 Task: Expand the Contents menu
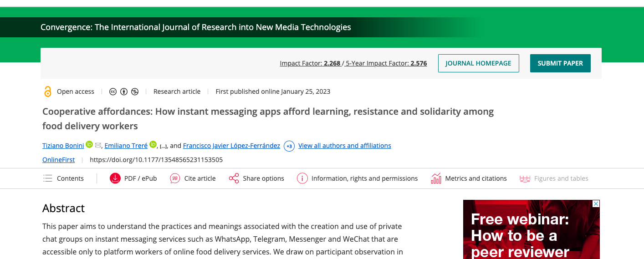point(63,178)
